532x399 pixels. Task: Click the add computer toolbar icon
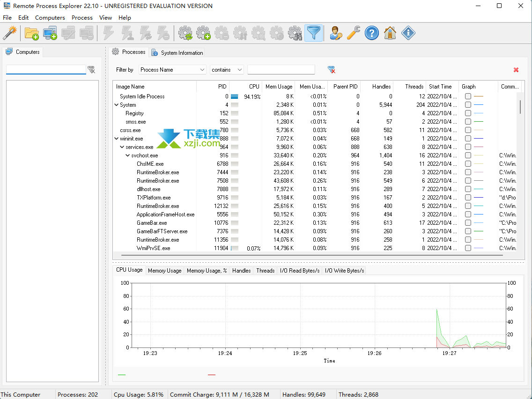click(50, 33)
